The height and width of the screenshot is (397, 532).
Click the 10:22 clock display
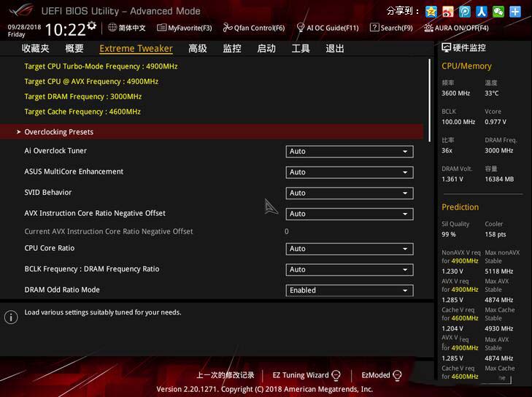pos(65,29)
